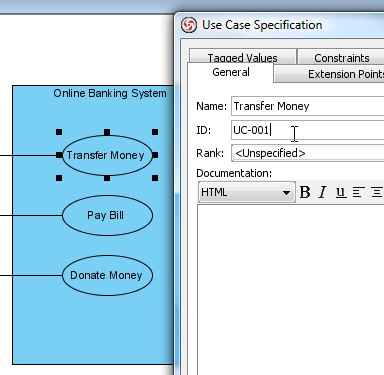Toggle bold formatting in Documentation toolbar
This screenshot has height=375, width=384.
(x=305, y=192)
